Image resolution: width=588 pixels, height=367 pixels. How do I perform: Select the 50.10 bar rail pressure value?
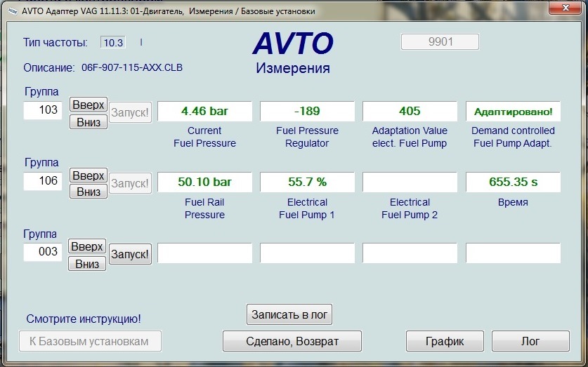204,182
